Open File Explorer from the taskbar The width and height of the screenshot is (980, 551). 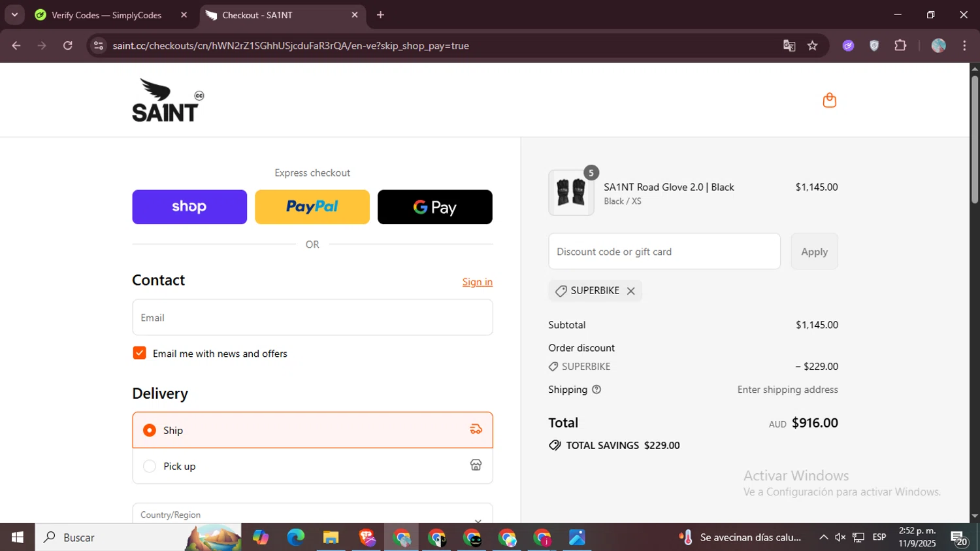click(331, 537)
